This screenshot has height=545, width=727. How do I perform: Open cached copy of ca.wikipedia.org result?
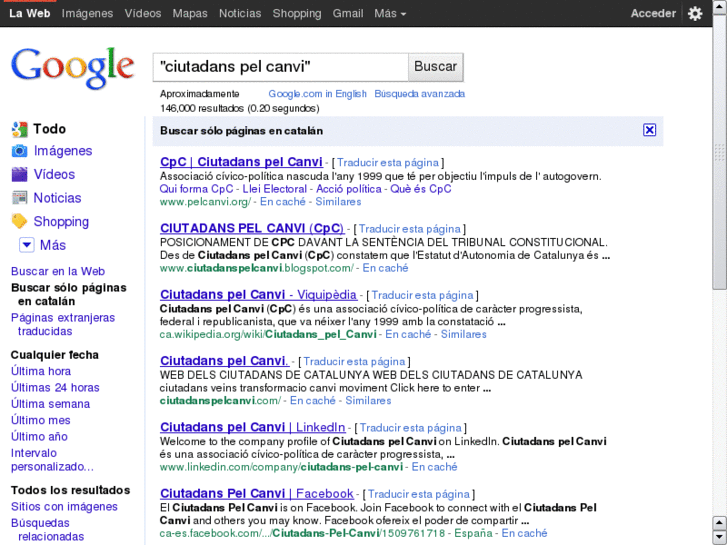pos(408,334)
